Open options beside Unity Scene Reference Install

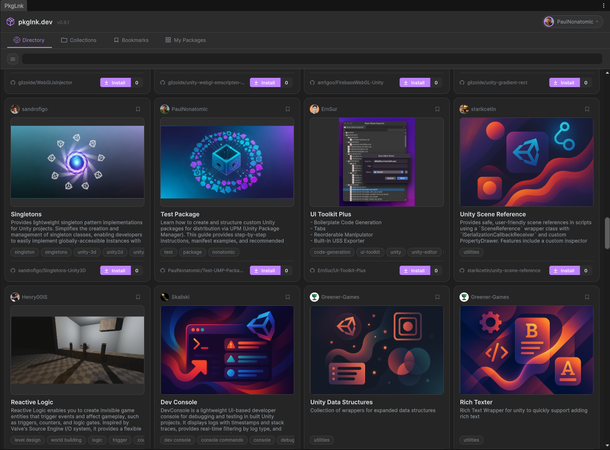(x=586, y=270)
